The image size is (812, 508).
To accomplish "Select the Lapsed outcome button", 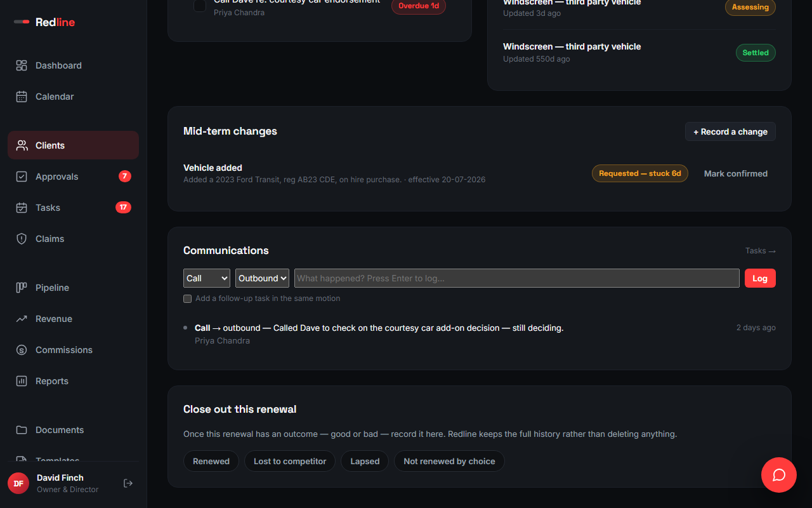I will click(x=365, y=461).
